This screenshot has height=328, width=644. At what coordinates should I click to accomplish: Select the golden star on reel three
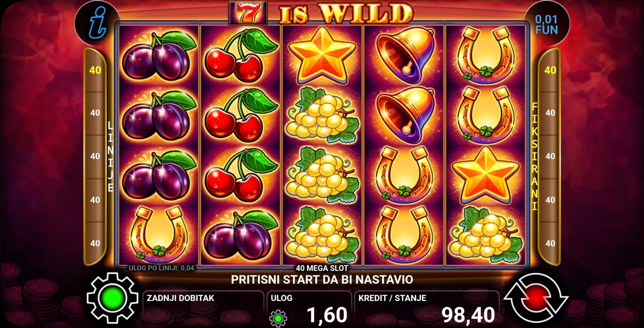322,56
